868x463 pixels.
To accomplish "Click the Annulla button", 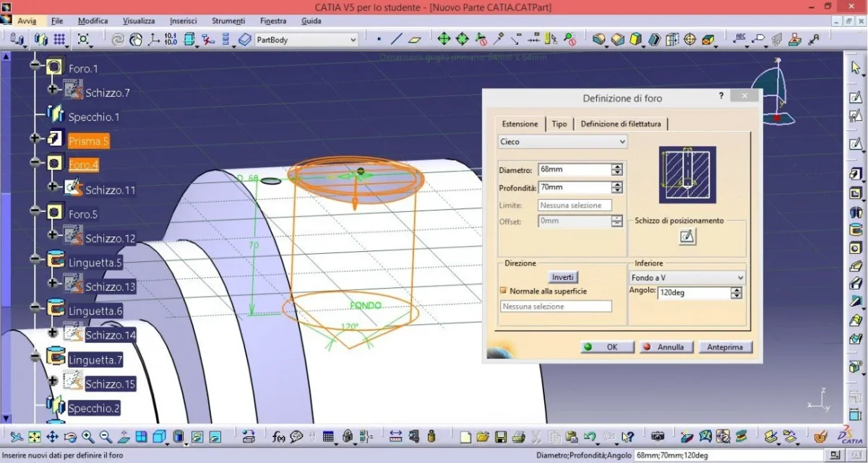I will 666,347.
